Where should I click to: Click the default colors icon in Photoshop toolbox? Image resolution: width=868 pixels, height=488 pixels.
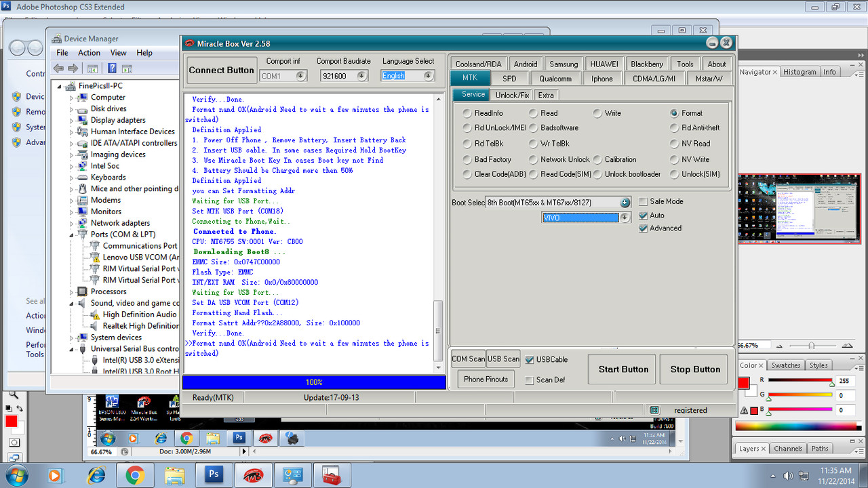[9, 407]
